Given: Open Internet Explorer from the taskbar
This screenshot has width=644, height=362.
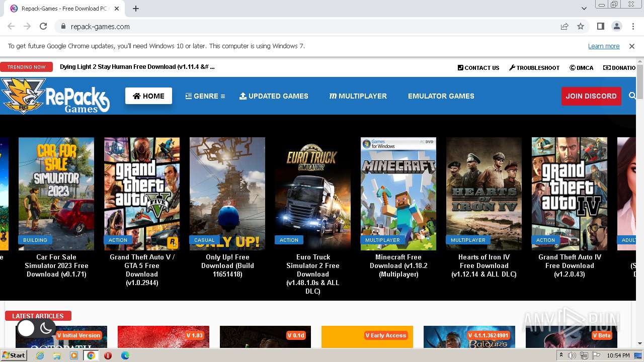Looking at the screenshot, I should coord(40,355).
